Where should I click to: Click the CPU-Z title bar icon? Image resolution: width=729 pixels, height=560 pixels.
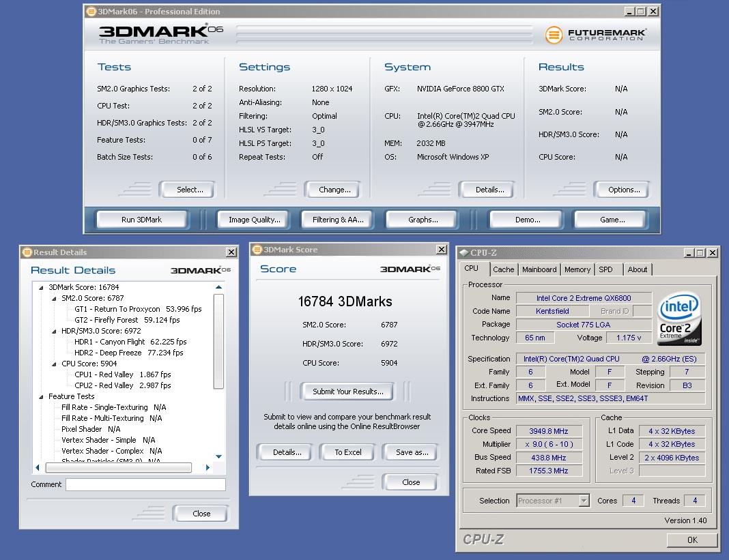(463, 253)
